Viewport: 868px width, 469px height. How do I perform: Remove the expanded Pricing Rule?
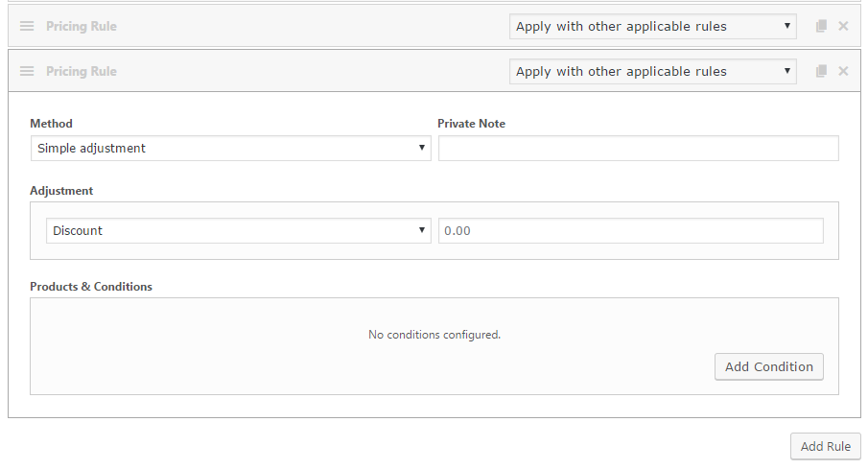click(x=843, y=71)
